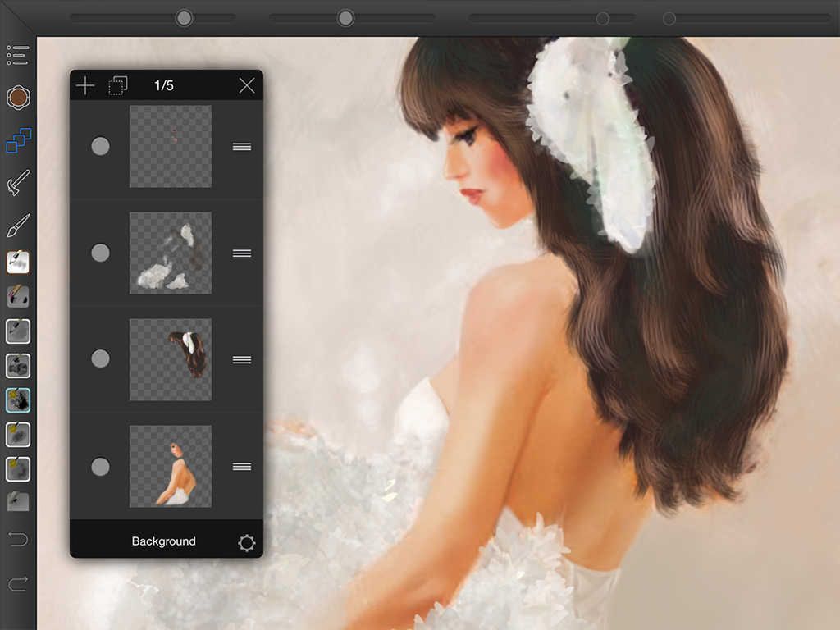The image size is (840, 630).
Task: Add a new layer with plus icon
Action: pyautogui.click(x=85, y=85)
